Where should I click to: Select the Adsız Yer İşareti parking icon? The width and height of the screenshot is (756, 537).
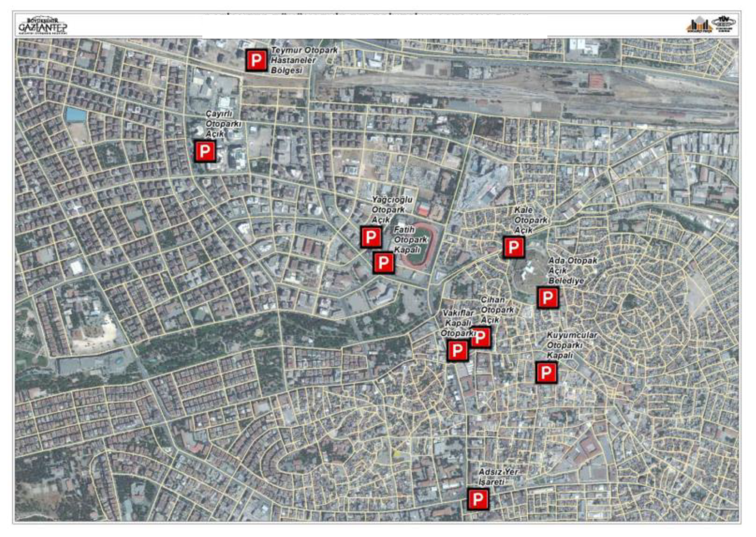tap(478, 499)
